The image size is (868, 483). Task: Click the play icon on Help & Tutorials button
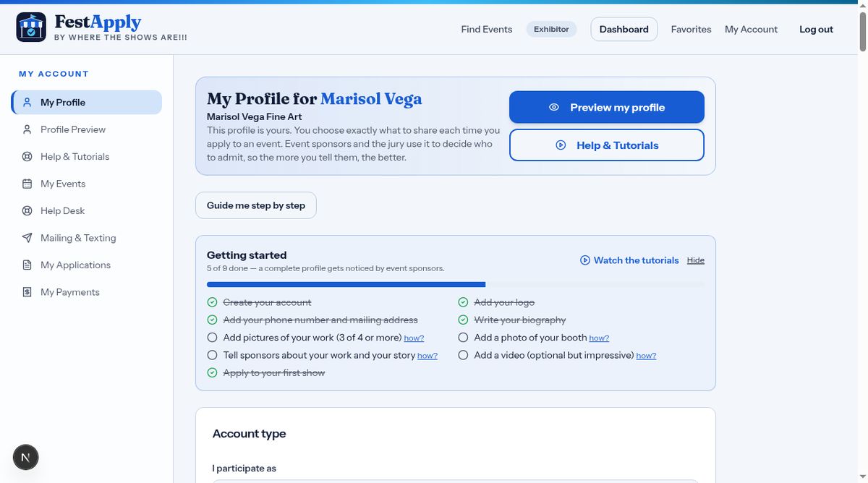[561, 145]
